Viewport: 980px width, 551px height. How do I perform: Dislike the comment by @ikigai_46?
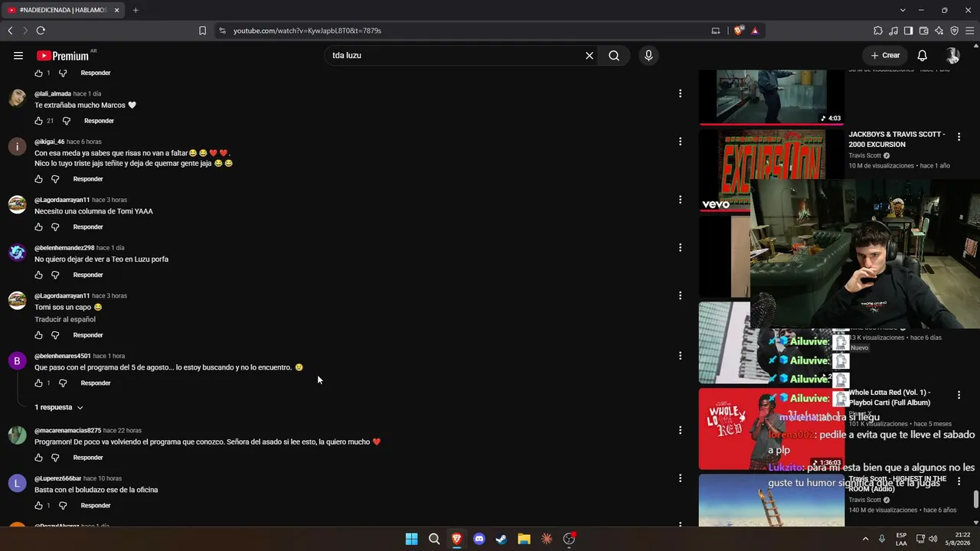click(x=55, y=179)
